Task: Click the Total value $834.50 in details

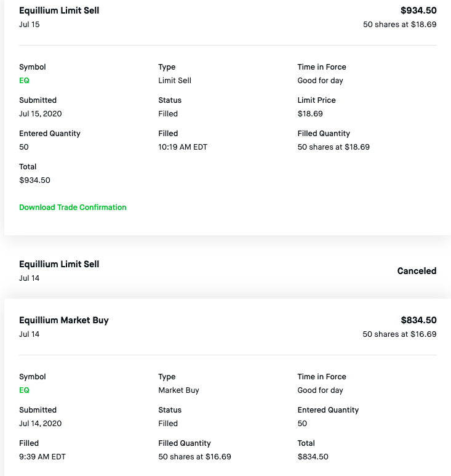Action: pyautogui.click(x=313, y=457)
